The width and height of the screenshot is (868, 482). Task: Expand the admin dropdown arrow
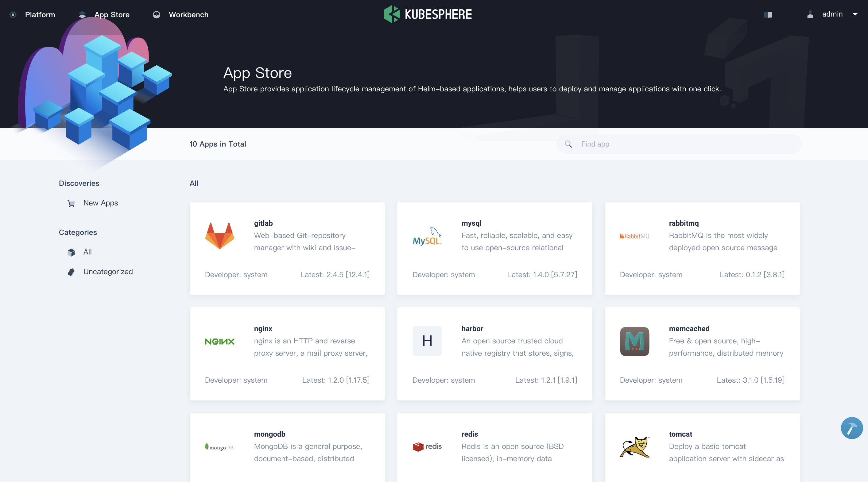tap(855, 14)
